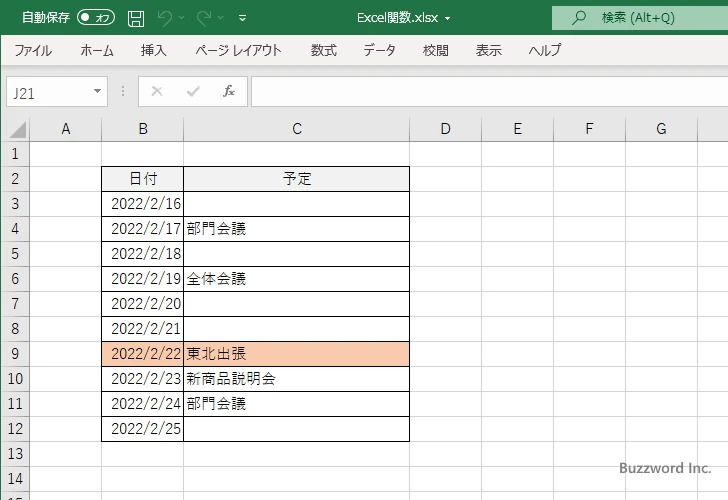The image size is (728, 500).
Task: Select the cell 全体会議
Action: click(297, 279)
